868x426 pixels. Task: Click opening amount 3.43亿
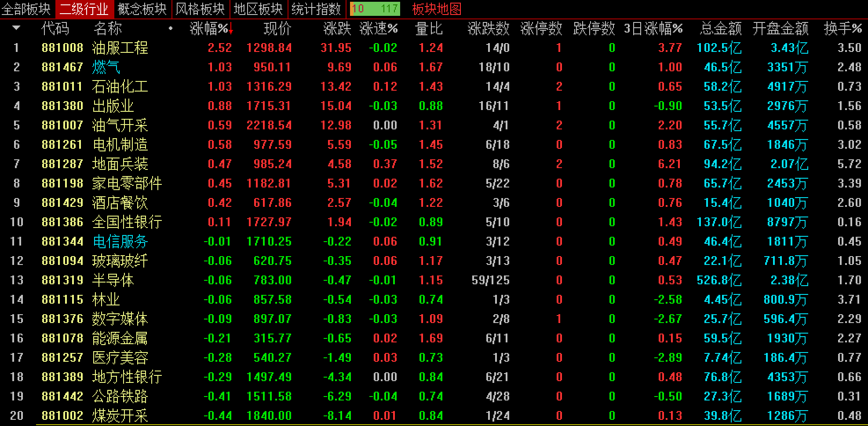[789, 48]
